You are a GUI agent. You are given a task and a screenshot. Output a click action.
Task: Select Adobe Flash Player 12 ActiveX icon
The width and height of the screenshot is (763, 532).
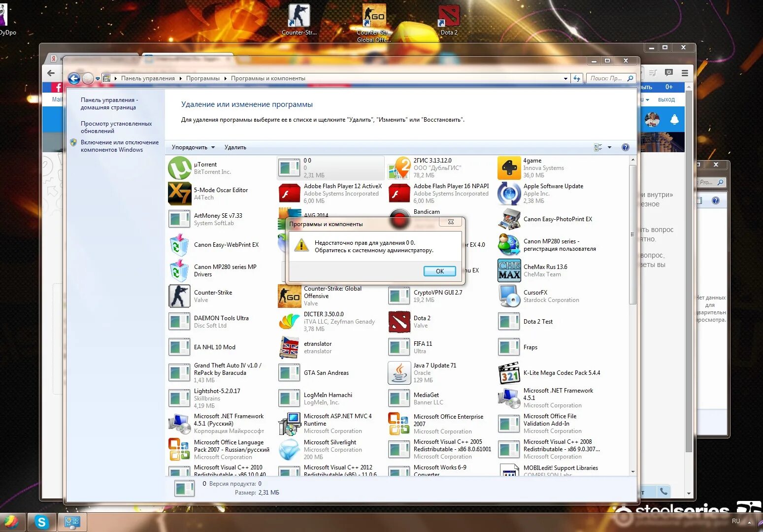[289, 194]
